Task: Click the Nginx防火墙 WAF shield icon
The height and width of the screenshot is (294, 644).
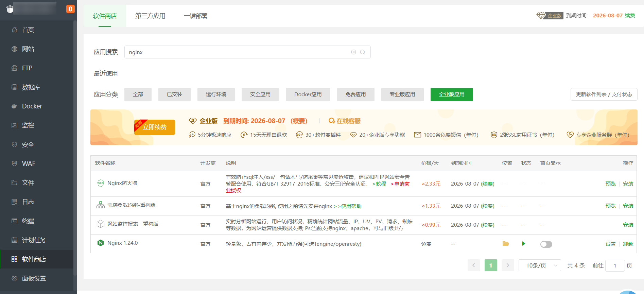Action: (x=100, y=183)
